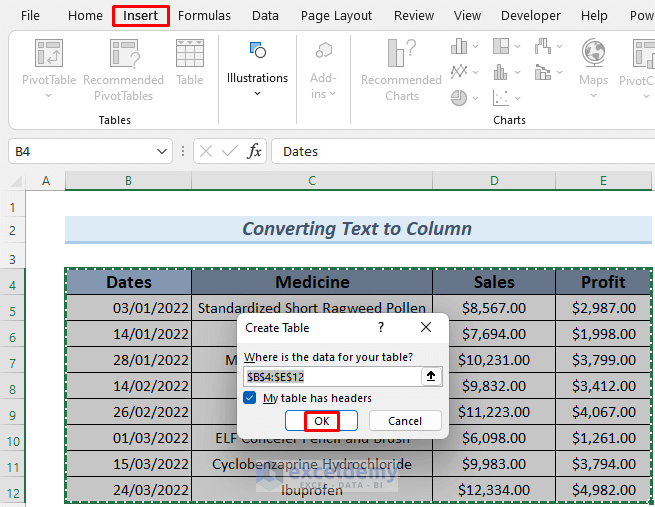Insert a column or bar chart
Image resolution: width=655 pixels, height=507 pixels.
point(459,46)
